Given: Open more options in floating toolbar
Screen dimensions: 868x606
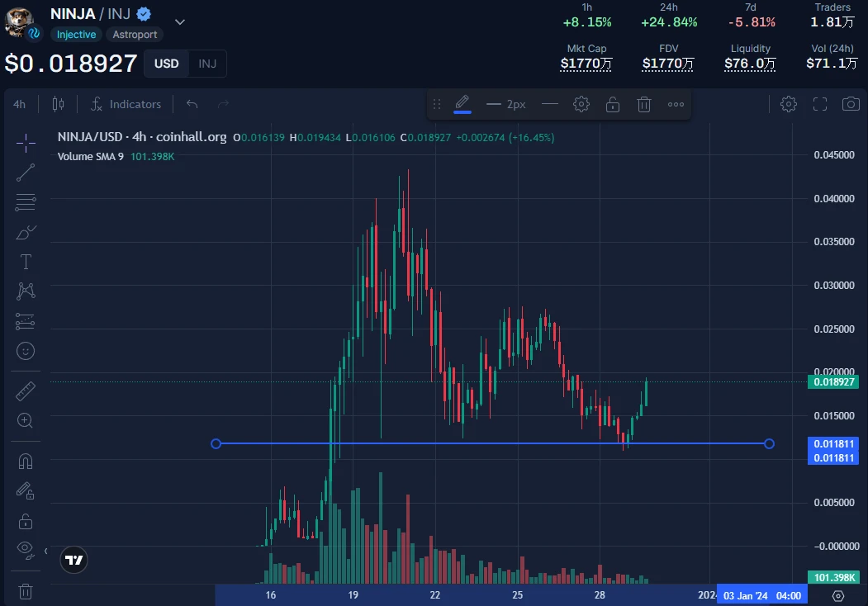Looking at the screenshot, I should coord(676,104).
